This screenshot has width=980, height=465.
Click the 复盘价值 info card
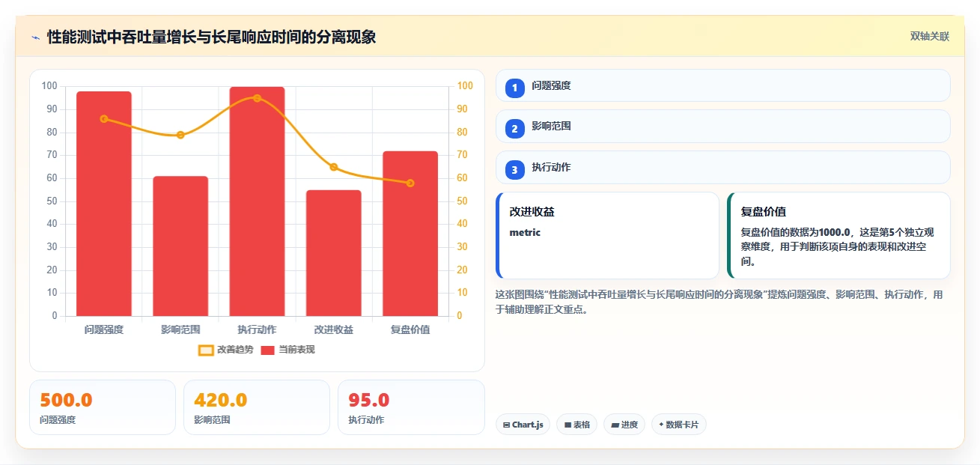[839, 235]
